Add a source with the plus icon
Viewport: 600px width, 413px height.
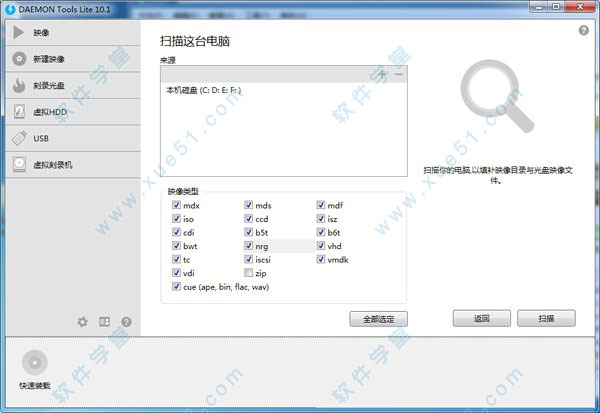pyautogui.click(x=382, y=74)
